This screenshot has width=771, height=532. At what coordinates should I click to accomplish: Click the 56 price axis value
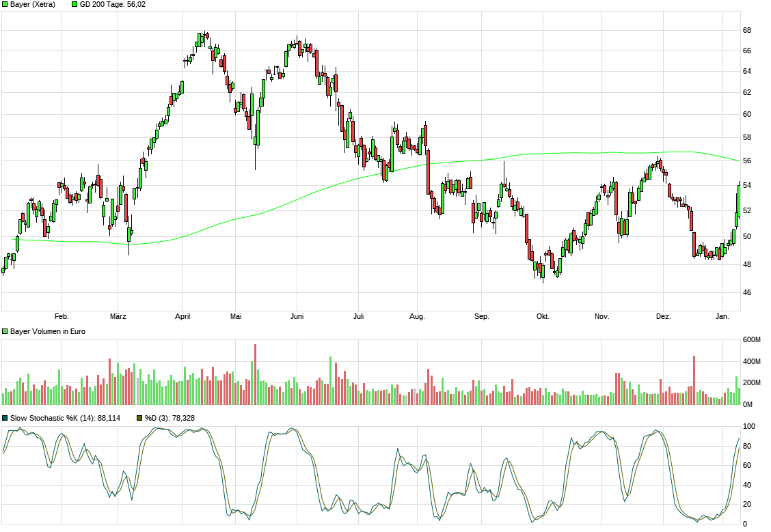(x=747, y=161)
